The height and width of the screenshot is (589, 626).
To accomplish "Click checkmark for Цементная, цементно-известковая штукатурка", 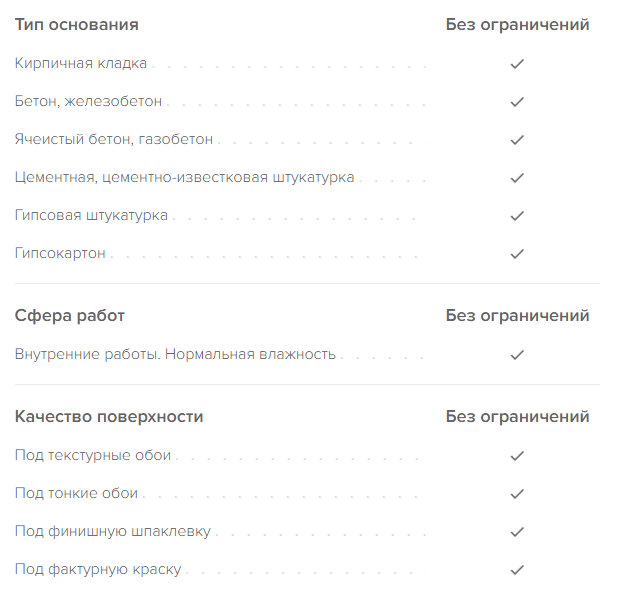I will (x=517, y=178).
